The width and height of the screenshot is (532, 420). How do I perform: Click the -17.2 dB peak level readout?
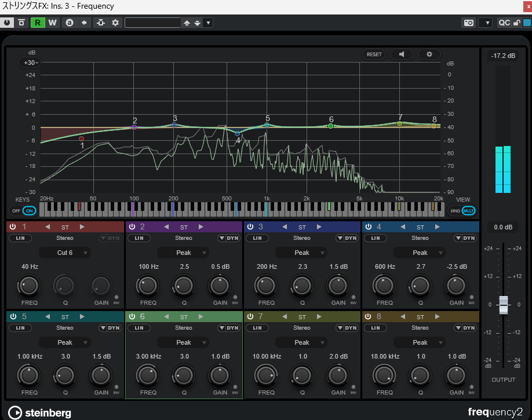coord(503,56)
